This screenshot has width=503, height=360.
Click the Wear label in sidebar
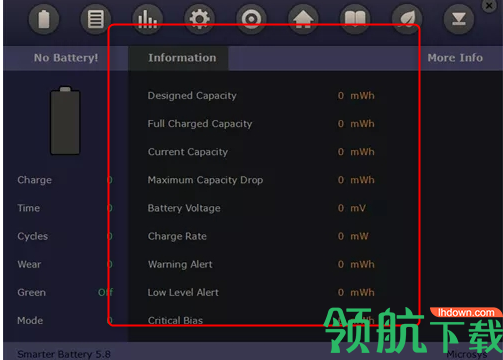29,264
